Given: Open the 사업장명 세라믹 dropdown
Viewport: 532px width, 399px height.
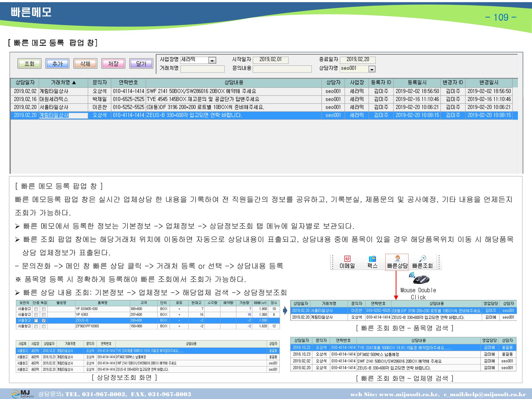Looking at the screenshot, I should pos(212,60).
